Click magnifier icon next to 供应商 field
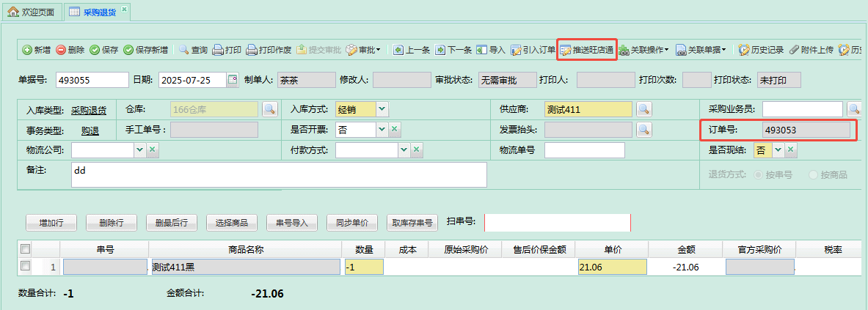 (643, 109)
